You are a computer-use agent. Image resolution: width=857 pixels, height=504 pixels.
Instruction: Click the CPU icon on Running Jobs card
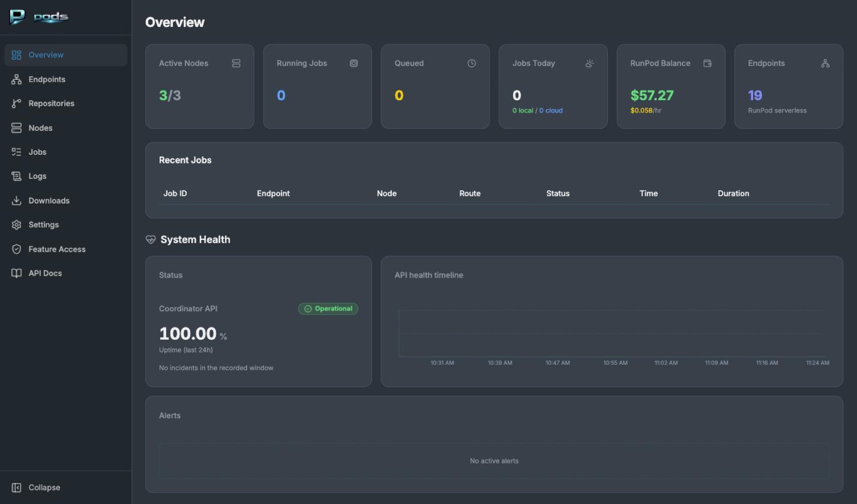pos(354,63)
